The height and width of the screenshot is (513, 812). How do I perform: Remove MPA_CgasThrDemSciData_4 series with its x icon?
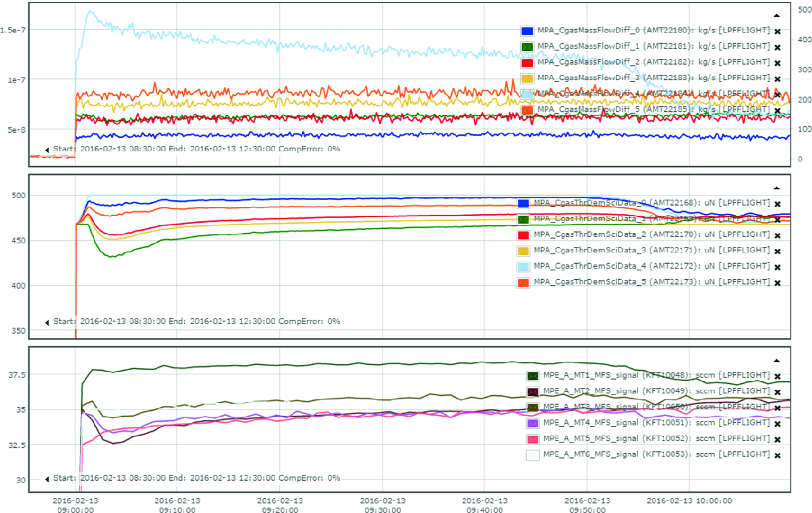click(x=777, y=267)
